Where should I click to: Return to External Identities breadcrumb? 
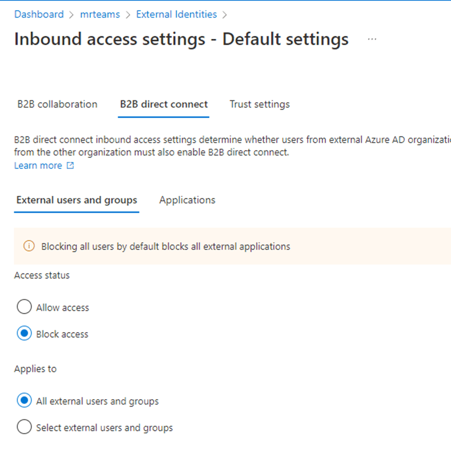point(176,14)
